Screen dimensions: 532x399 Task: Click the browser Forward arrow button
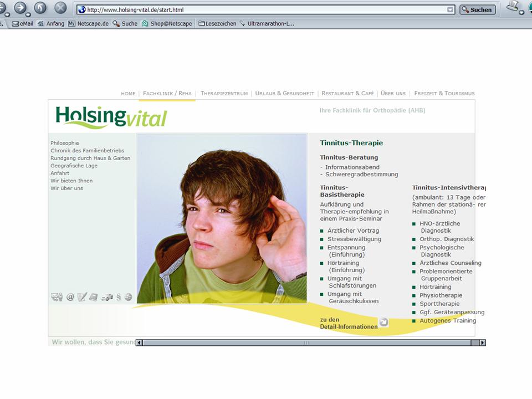point(21,8)
